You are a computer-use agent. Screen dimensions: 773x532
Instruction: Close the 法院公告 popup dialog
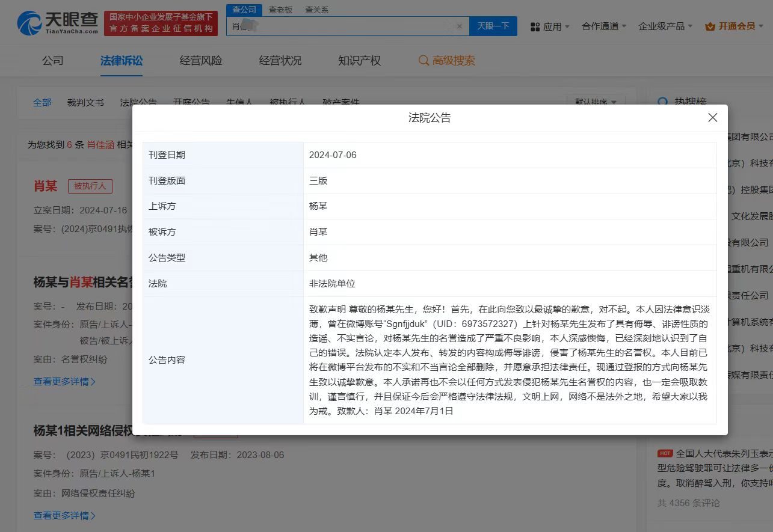[712, 118]
